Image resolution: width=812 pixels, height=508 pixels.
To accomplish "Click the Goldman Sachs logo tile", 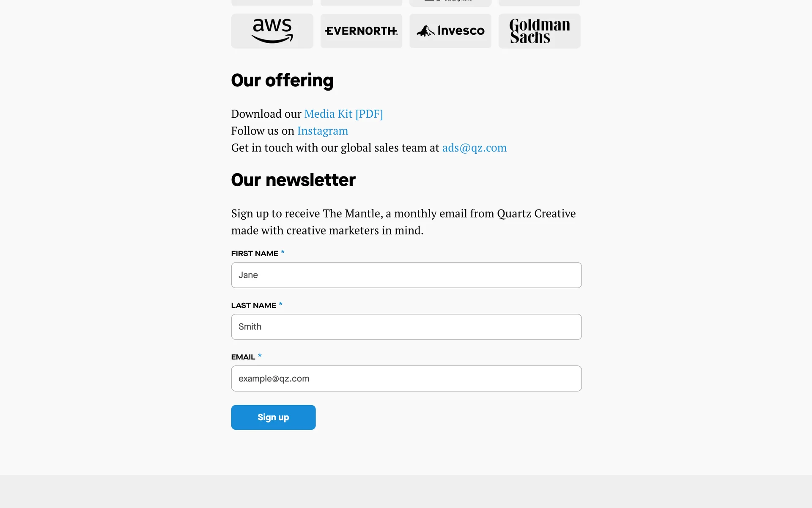I will point(539,31).
